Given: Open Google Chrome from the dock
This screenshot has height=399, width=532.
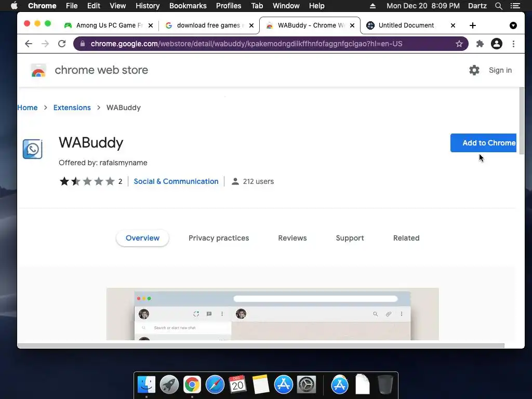Looking at the screenshot, I should tap(192, 385).
